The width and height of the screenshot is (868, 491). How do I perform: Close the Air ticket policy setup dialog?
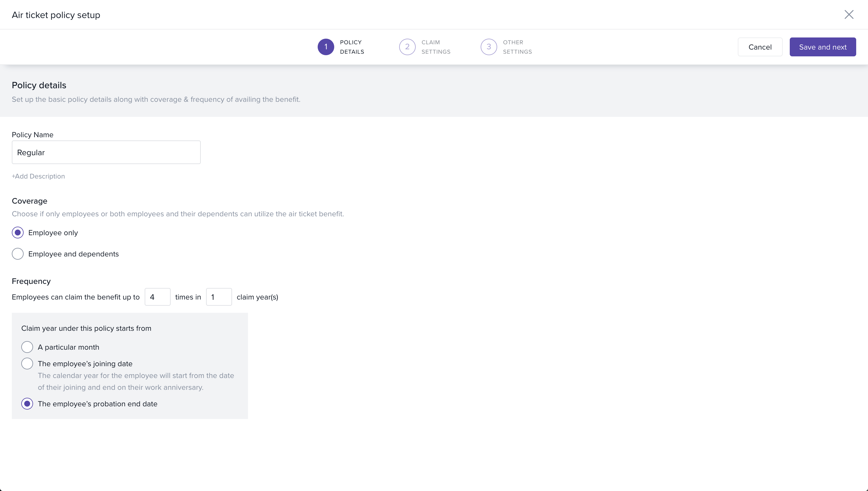click(x=849, y=14)
